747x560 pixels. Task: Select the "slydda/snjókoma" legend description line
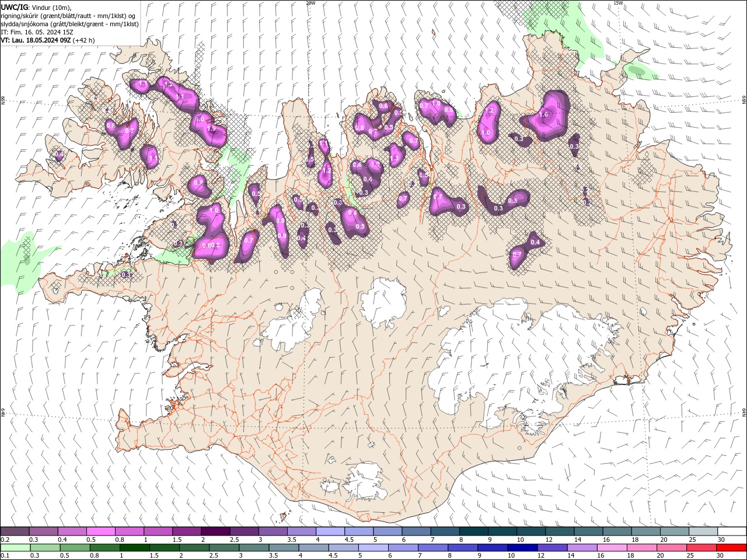pyautogui.click(x=69, y=24)
